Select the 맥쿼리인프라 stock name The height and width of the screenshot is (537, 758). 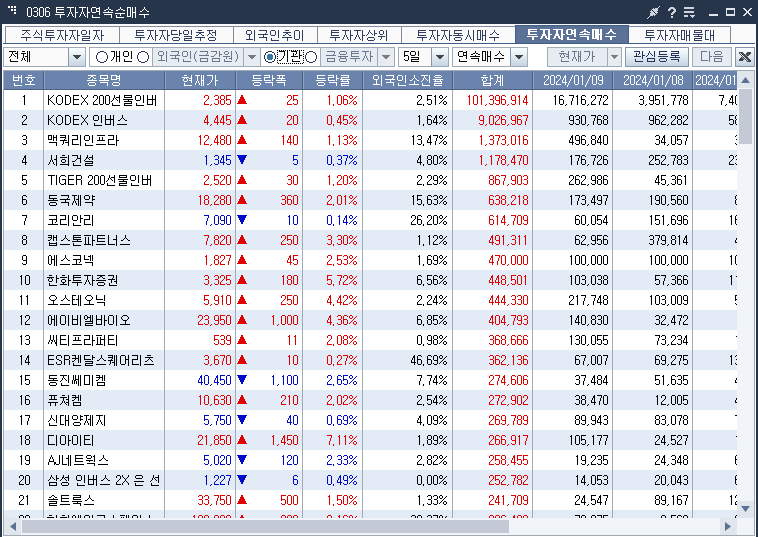coord(83,140)
